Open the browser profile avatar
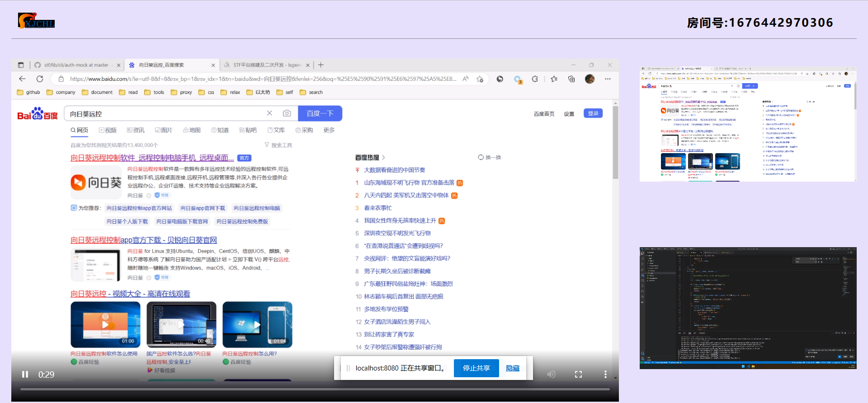 point(590,79)
